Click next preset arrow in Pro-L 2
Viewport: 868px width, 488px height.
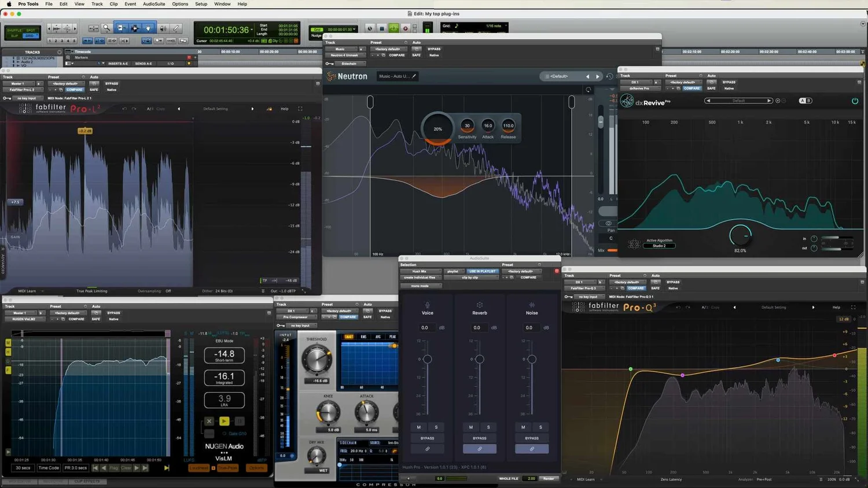tap(252, 109)
